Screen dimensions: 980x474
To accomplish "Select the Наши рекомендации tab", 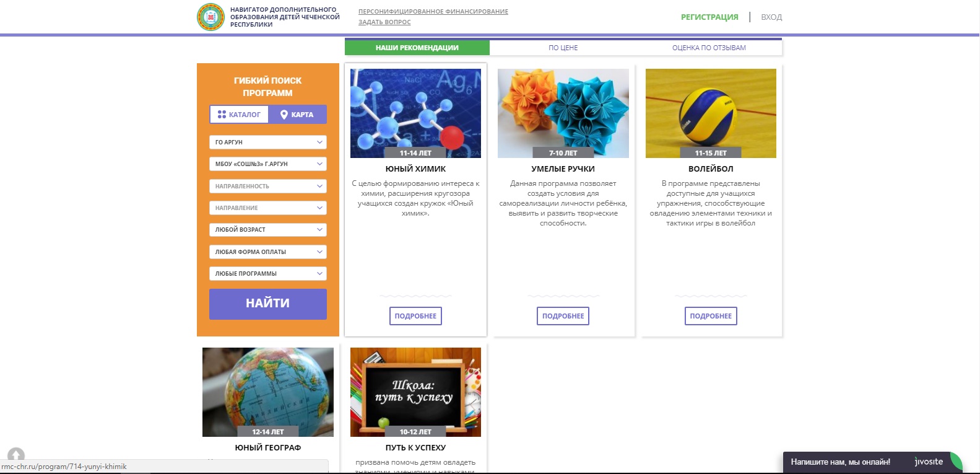I will 417,48.
